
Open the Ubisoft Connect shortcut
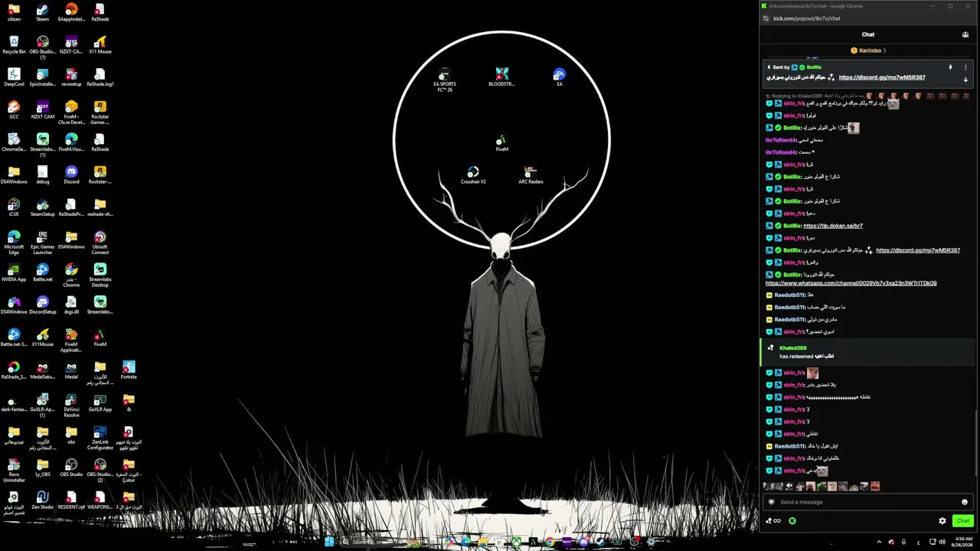click(100, 243)
